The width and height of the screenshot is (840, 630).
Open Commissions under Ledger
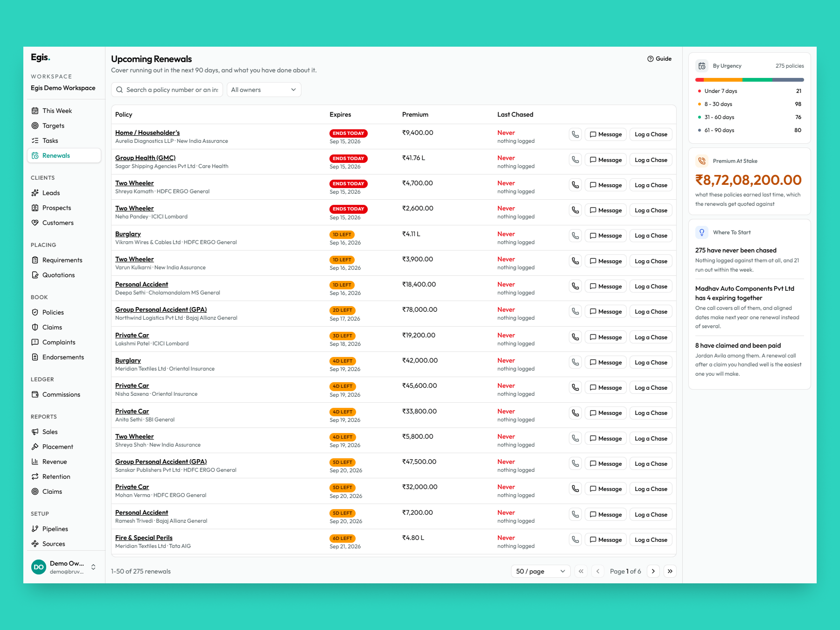click(x=64, y=394)
